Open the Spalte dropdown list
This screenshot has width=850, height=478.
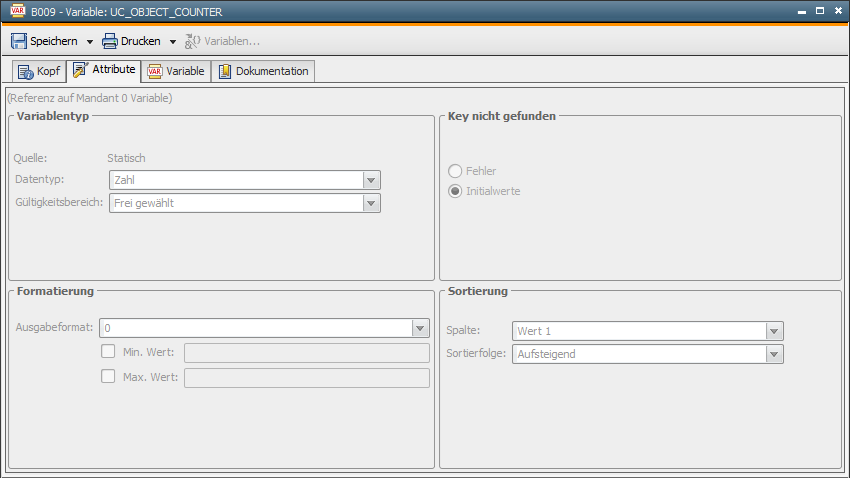[774, 331]
